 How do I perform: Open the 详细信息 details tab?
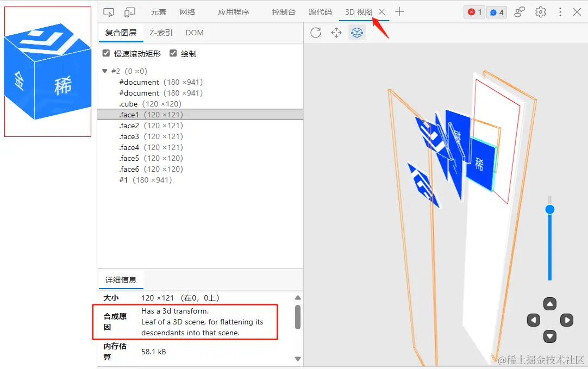tap(121, 280)
